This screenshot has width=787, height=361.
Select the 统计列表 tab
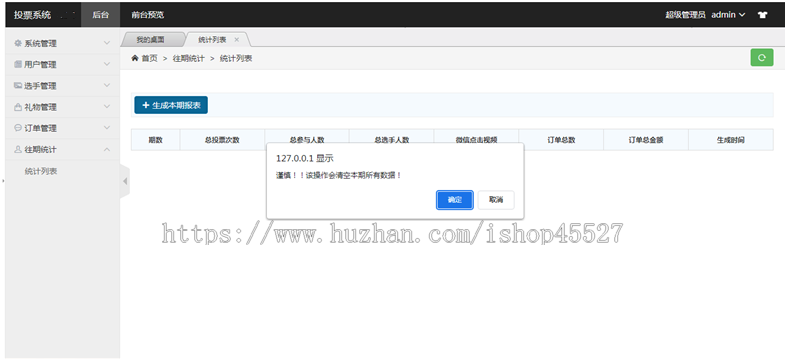click(212, 40)
